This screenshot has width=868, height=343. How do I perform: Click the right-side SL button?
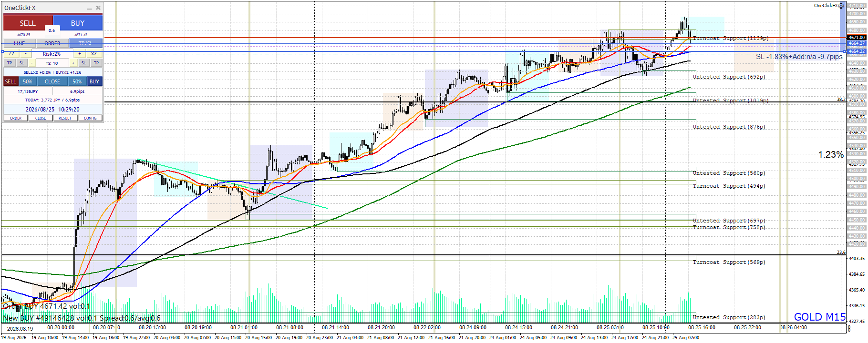pyautogui.click(x=83, y=63)
